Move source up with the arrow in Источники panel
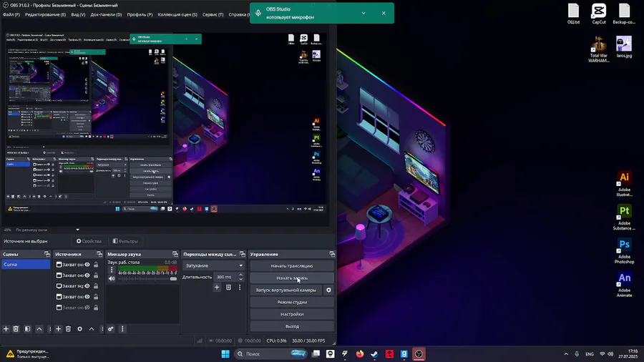Image resolution: width=644 pixels, height=362 pixels. pyautogui.click(x=91, y=329)
